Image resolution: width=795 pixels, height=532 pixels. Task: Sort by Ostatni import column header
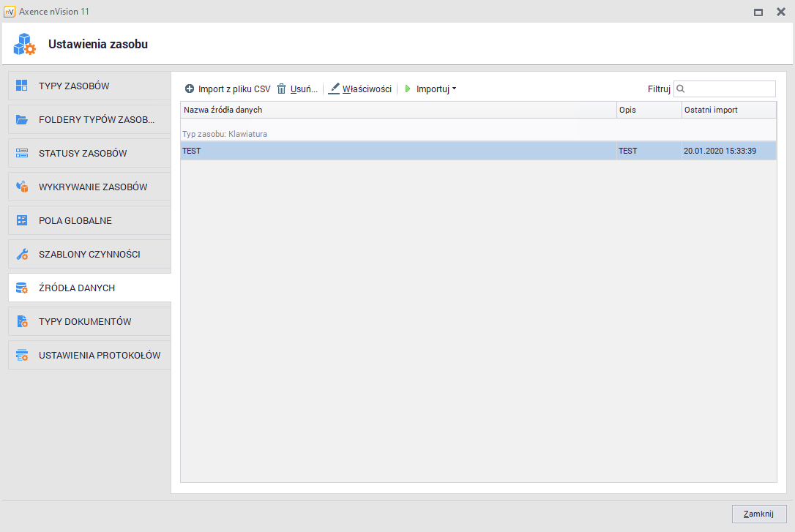[x=728, y=110]
